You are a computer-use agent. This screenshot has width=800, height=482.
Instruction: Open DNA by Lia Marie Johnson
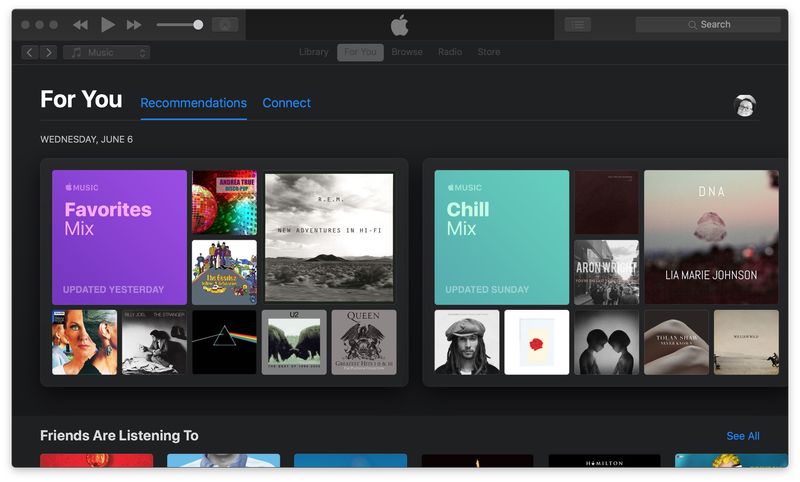click(711, 237)
